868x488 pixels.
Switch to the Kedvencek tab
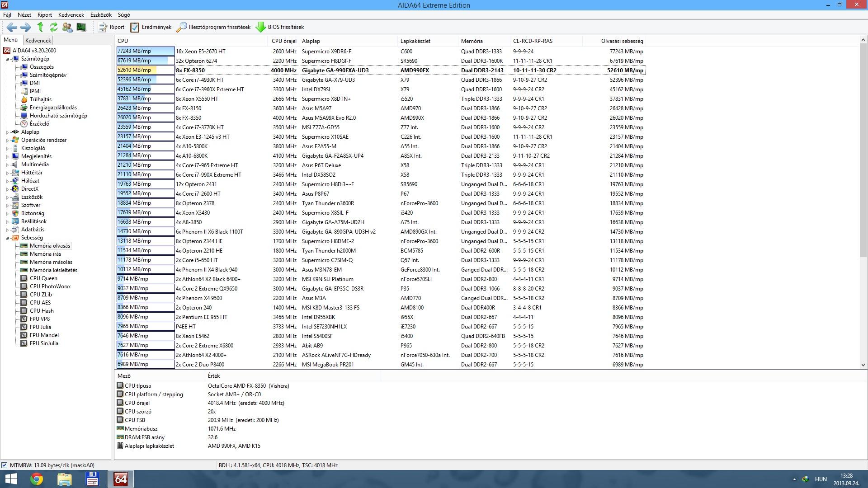point(38,41)
